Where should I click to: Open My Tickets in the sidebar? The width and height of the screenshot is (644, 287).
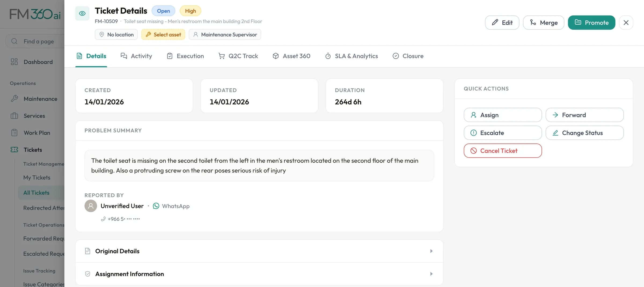[x=37, y=178]
